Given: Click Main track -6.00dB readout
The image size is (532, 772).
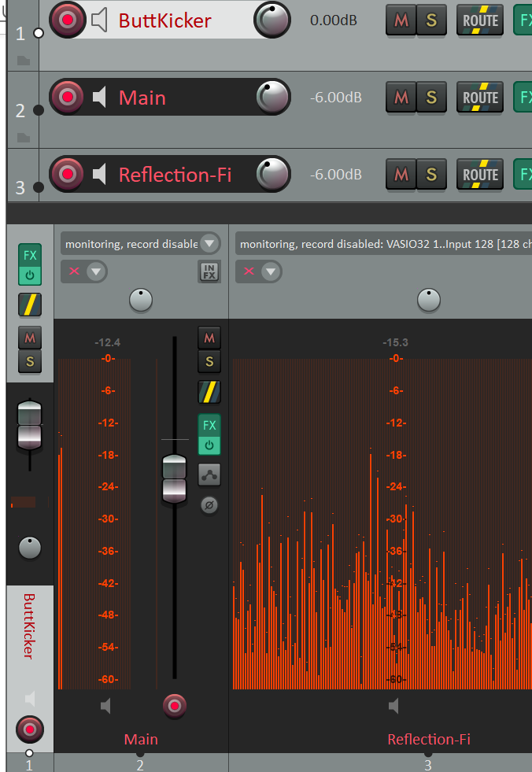Looking at the screenshot, I should (x=336, y=98).
